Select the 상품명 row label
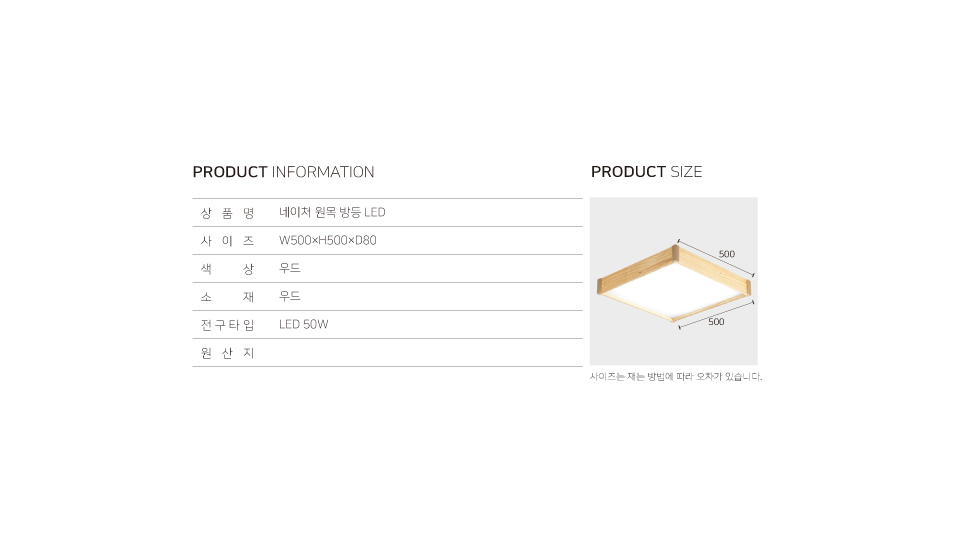Viewport: 960px width, 560px height. click(x=228, y=213)
